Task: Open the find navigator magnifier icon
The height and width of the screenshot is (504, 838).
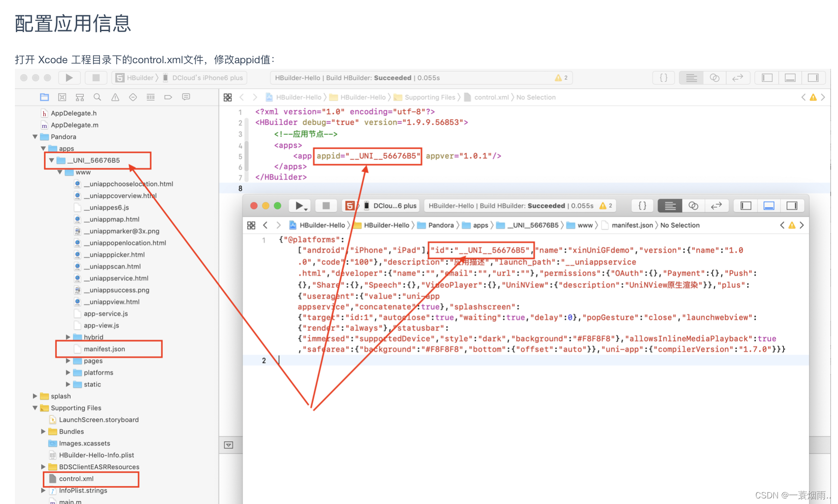Action: click(97, 97)
